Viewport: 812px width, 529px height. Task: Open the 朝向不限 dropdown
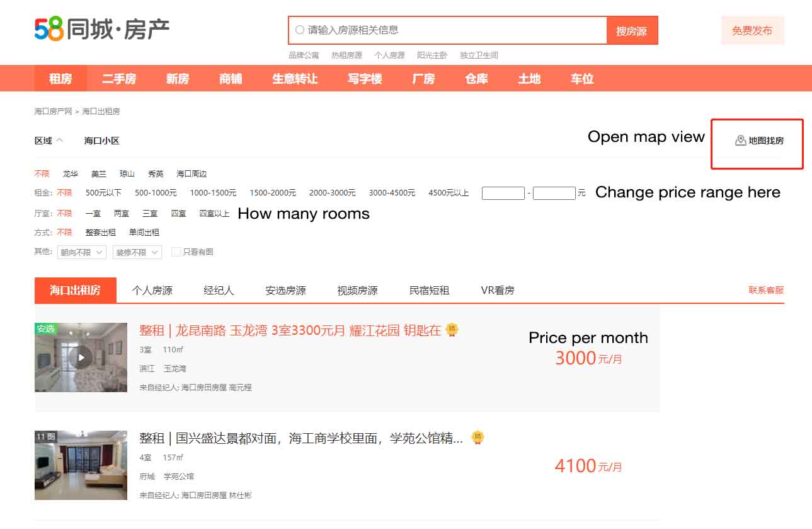(81, 252)
